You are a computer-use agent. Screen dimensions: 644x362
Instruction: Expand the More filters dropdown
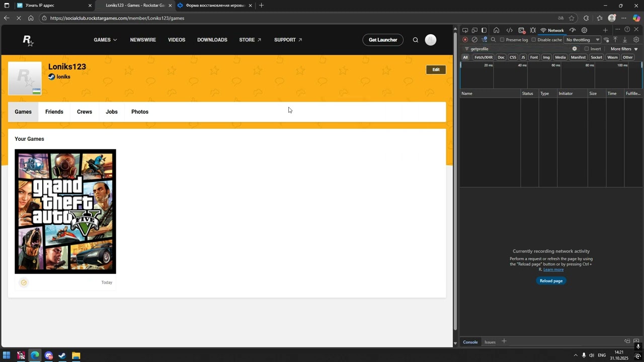(624, 49)
